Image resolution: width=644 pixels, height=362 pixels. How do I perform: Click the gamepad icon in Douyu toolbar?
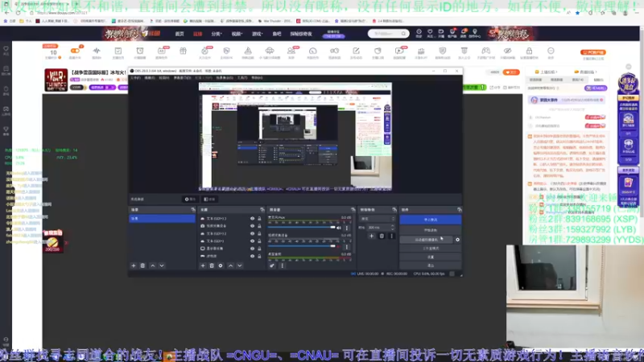click(486, 51)
